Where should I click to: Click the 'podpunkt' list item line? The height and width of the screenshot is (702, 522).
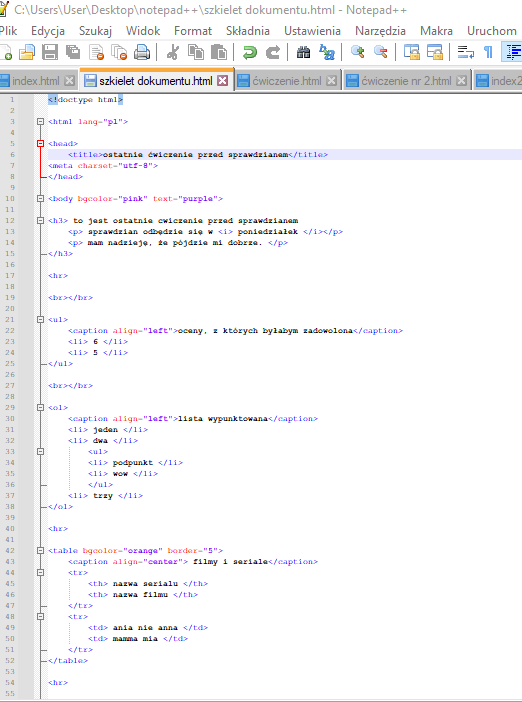point(135,462)
